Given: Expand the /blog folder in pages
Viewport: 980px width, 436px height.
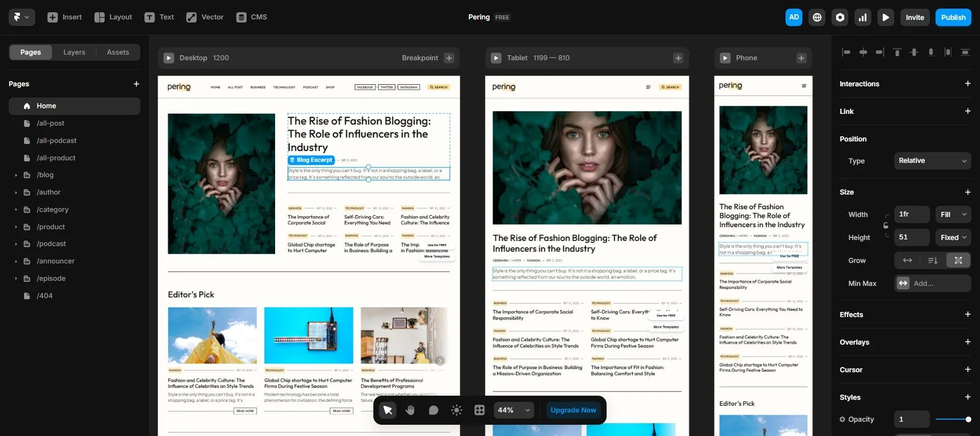Looking at the screenshot, I should click(16, 175).
